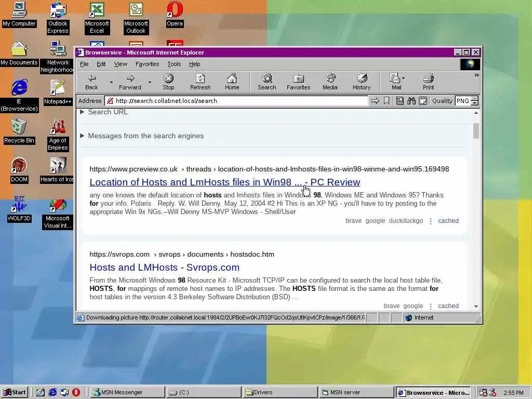
Task: Open the Favorites toolbar button
Action: pyautogui.click(x=298, y=82)
